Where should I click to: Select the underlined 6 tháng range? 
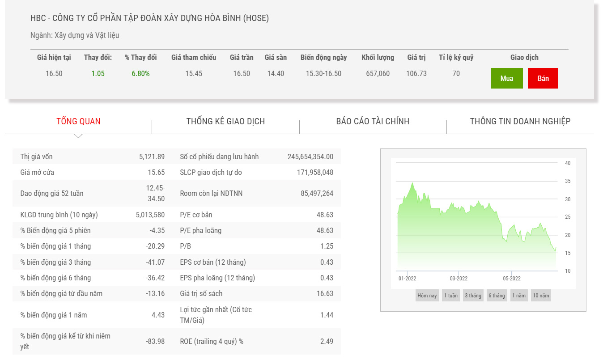coord(497,296)
